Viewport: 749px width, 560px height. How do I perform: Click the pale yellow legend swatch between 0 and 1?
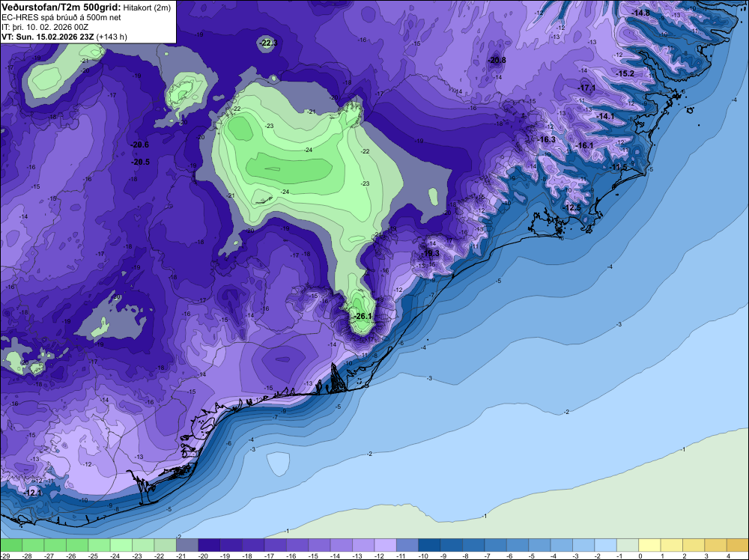[650, 545]
